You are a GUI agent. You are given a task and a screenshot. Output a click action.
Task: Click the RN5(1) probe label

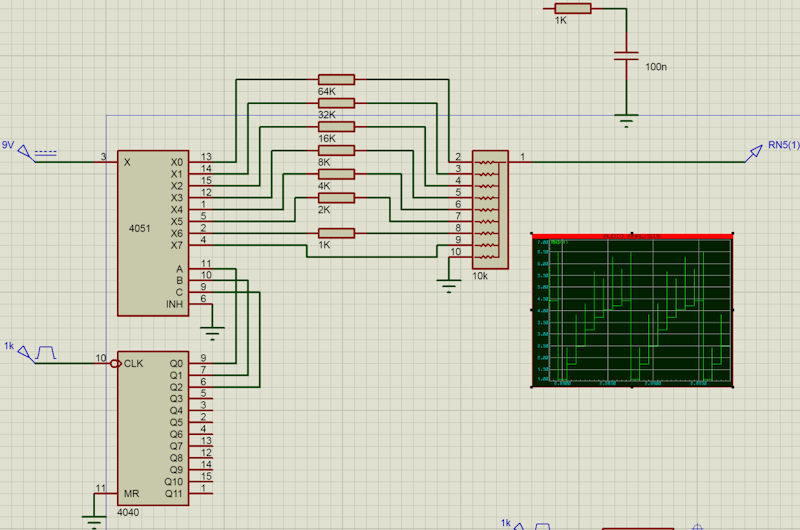[x=784, y=145]
